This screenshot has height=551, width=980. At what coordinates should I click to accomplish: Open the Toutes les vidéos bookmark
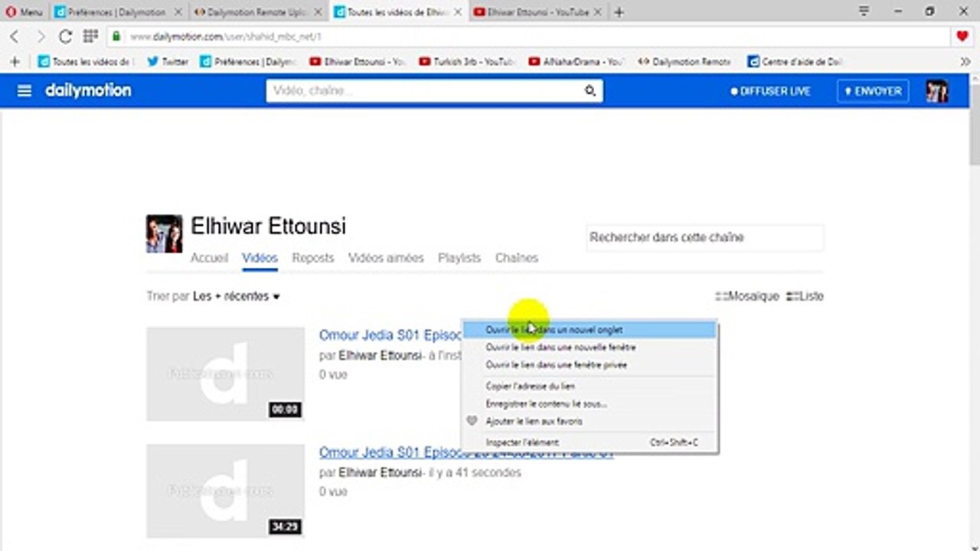coord(86,62)
